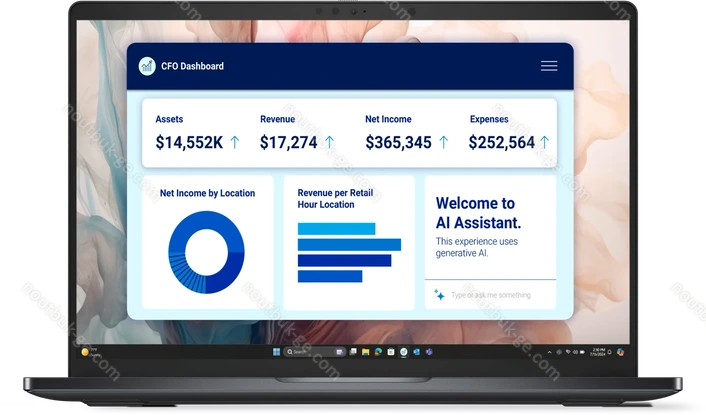
Task: Click the longest bar in Revenue chart
Action: [349, 244]
